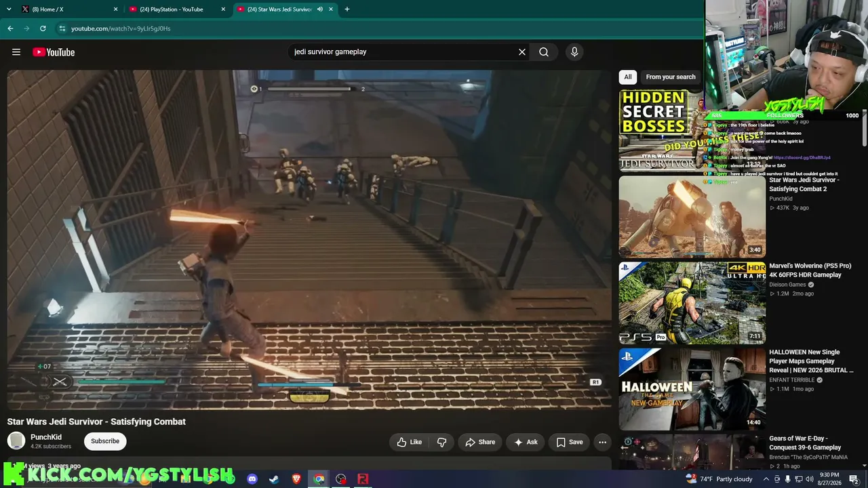This screenshot has width=868, height=488.
Task: Dislike the video
Action: click(x=442, y=442)
